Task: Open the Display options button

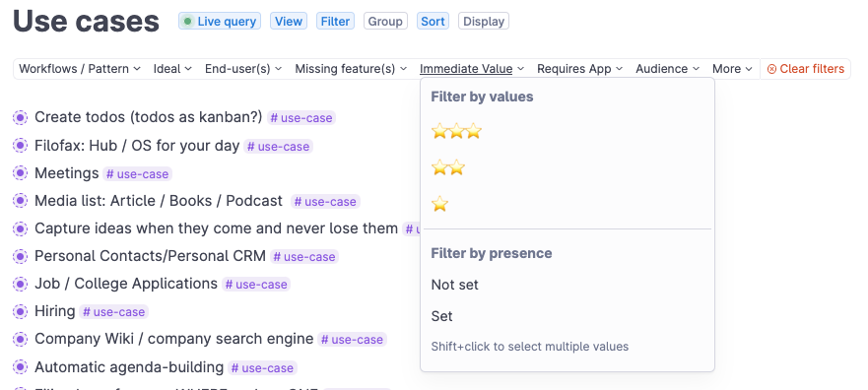Action: coord(484,22)
